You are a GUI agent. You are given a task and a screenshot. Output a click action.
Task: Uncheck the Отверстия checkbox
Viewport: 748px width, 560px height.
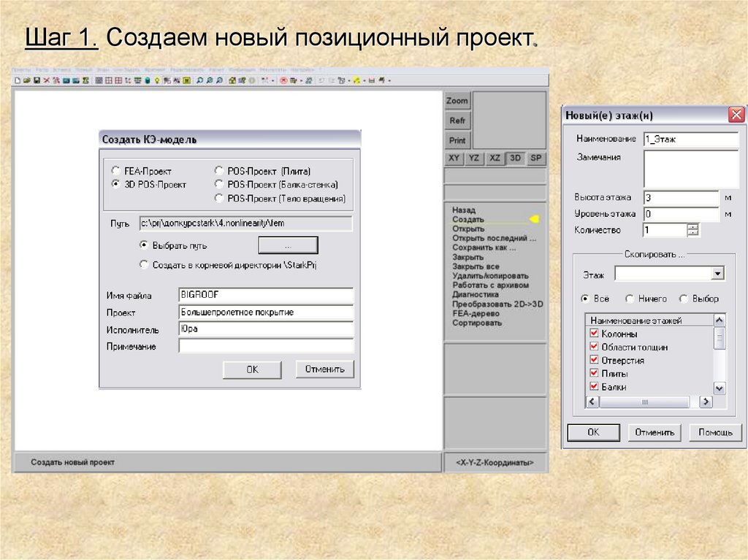(x=594, y=360)
